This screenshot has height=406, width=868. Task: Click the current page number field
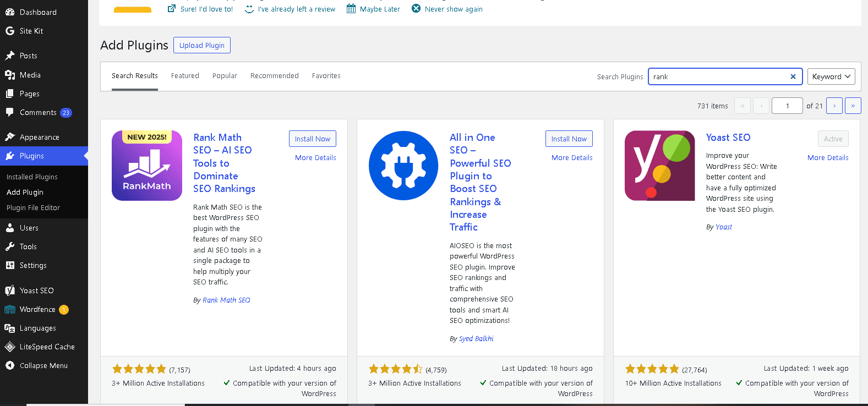(x=787, y=106)
